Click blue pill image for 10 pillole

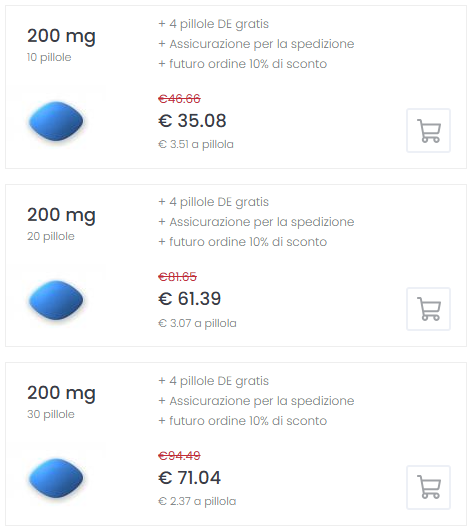(56, 121)
